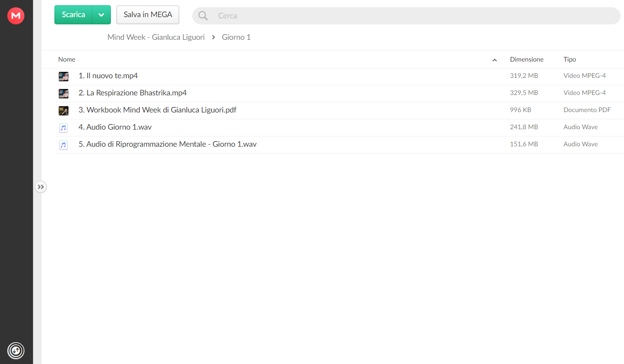Click the Giorno 1 breadcrumb
Image resolution: width=624 pixels, height=364 pixels.
[x=236, y=37]
